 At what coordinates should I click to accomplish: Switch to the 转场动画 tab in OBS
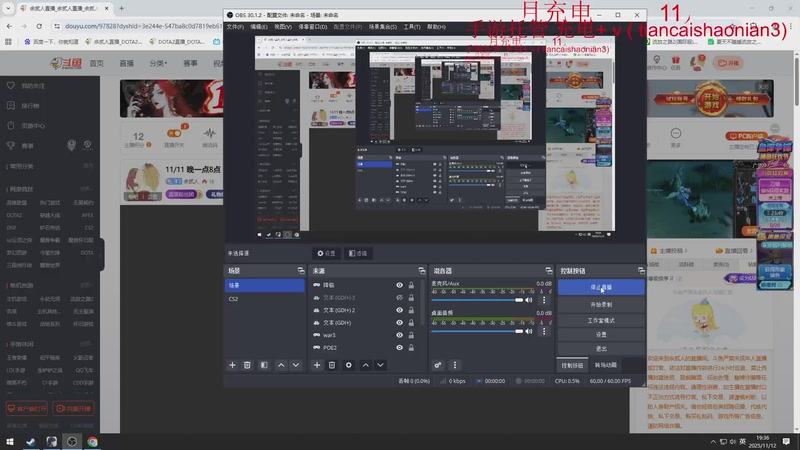pos(606,365)
